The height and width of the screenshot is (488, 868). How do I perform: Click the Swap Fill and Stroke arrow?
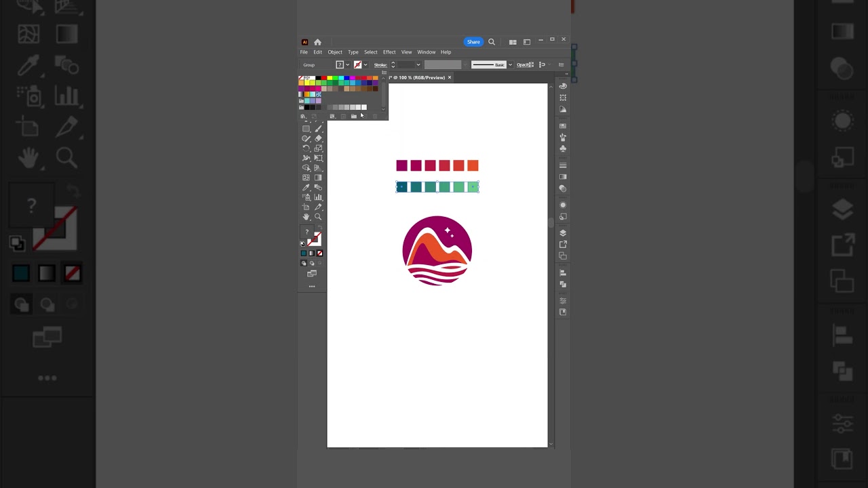(321, 227)
